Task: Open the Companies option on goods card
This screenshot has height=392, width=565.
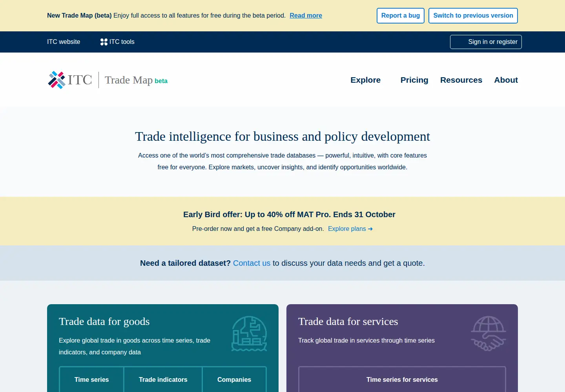Action: coord(234,379)
